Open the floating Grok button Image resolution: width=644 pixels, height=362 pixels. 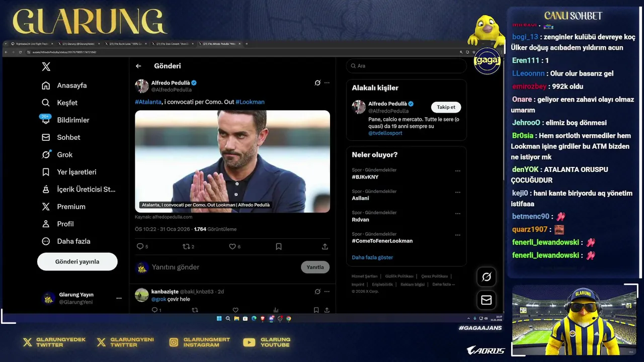(x=487, y=277)
